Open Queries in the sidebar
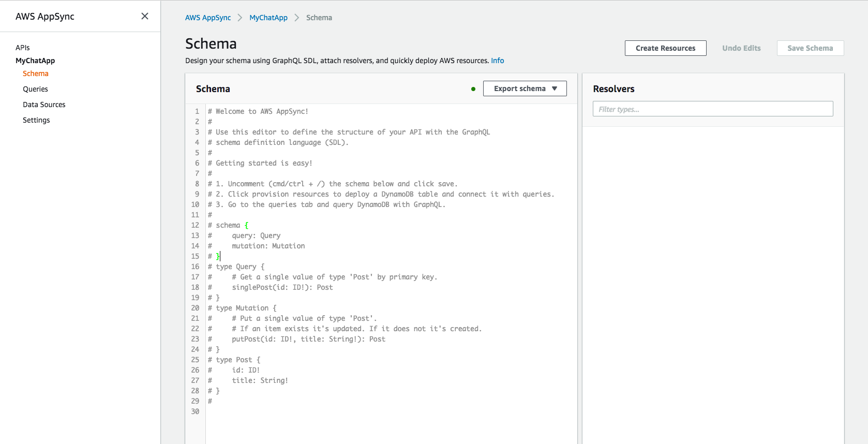This screenshot has width=868, height=444. click(35, 89)
